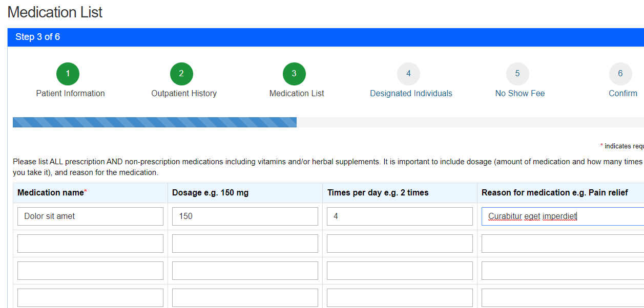
Task: Click fourth row times per day field
Action: (400, 298)
